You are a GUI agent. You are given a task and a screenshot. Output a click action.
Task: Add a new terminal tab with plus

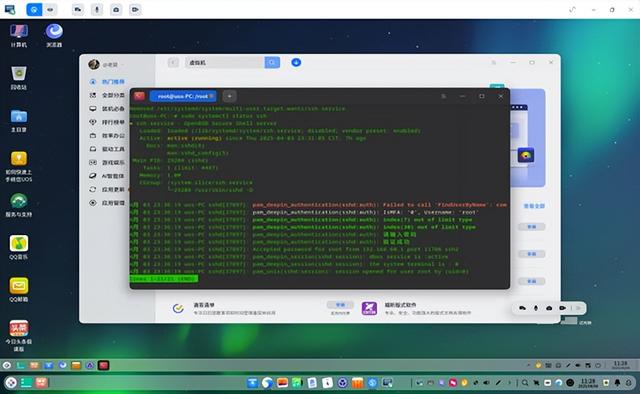[x=229, y=96]
